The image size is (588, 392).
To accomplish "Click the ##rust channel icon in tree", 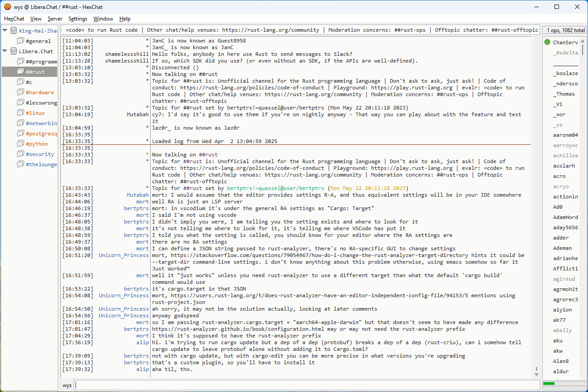I will pyautogui.click(x=21, y=72).
